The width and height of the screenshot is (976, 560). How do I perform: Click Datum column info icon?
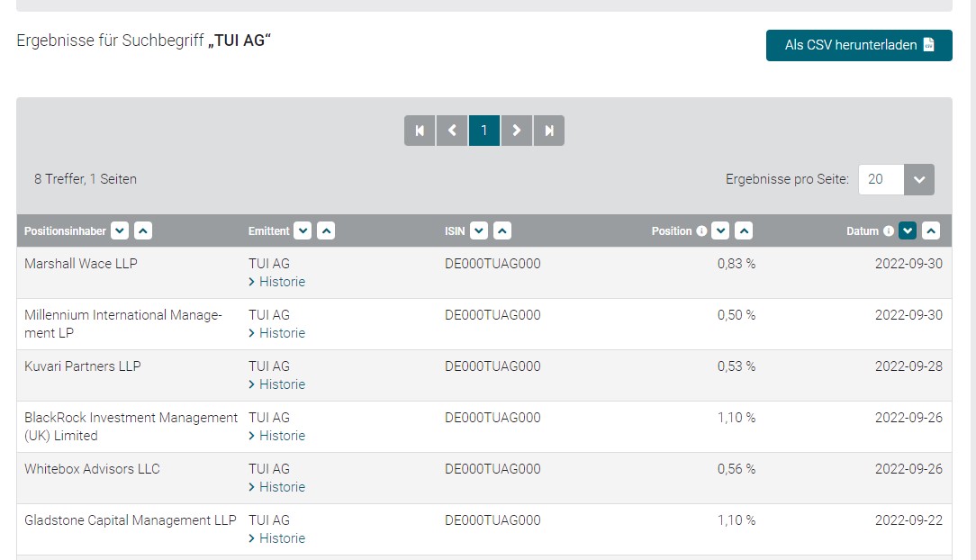(889, 231)
